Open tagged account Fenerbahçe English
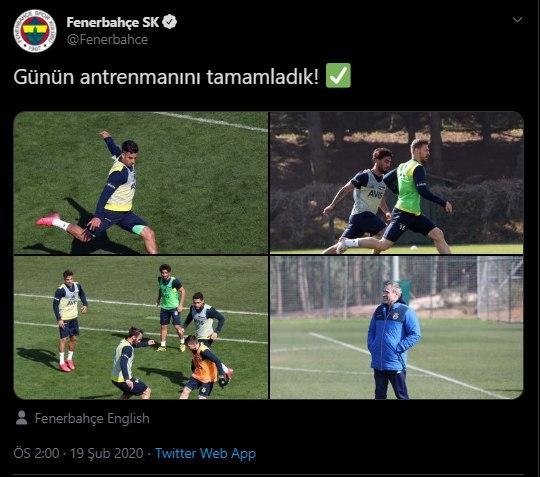This screenshot has width=540, height=477. 92,418
